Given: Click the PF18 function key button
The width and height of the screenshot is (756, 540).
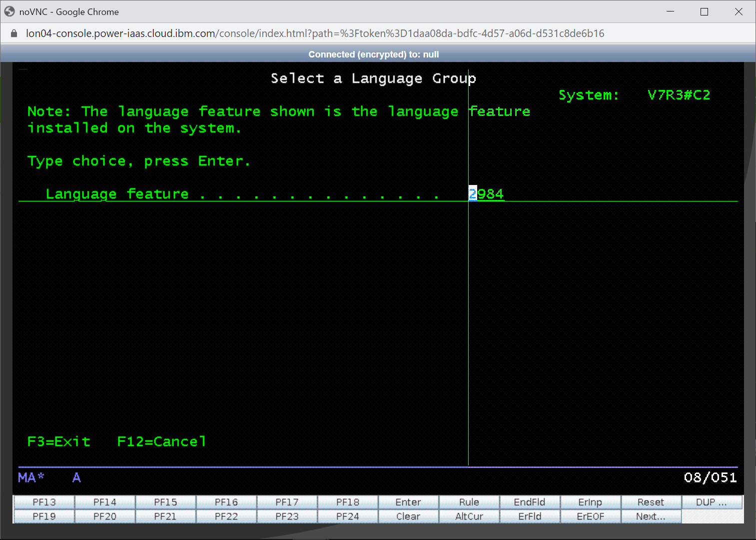Looking at the screenshot, I should point(348,502).
